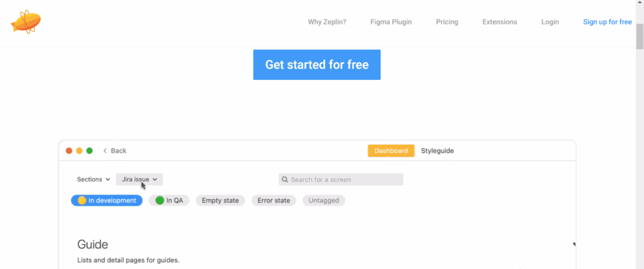Click the Back chevron arrow icon
The height and width of the screenshot is (269, 644).
coord(105,151)
